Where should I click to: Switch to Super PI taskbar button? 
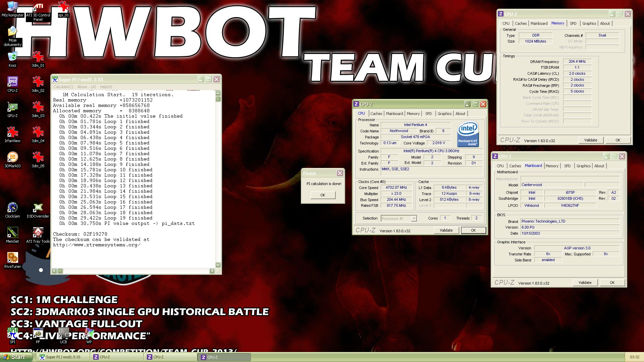click(x=63, y=357)
